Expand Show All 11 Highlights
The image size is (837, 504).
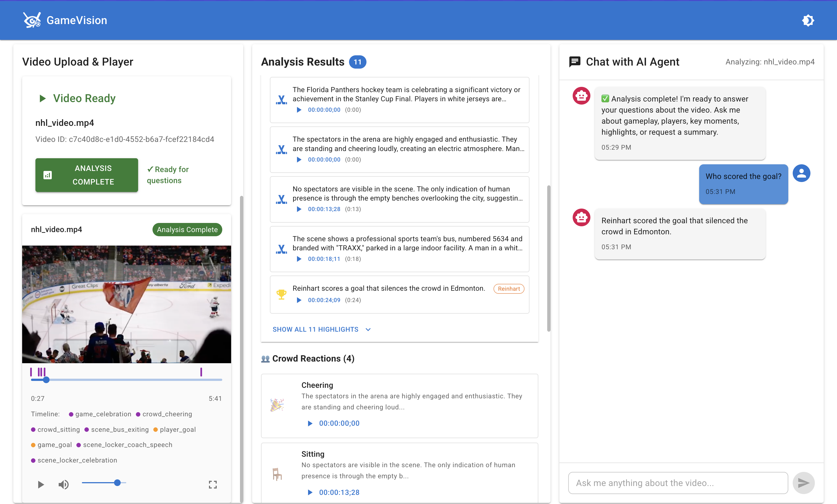(x=315, y=329)
